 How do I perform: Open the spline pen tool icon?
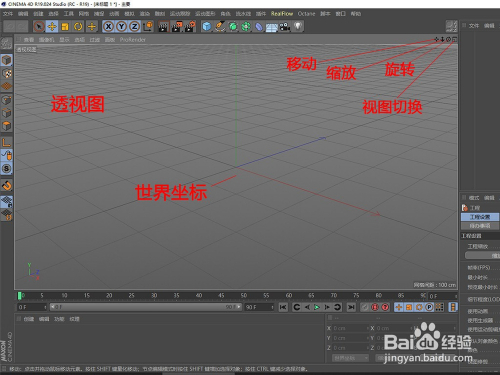pyautogui.click(x=220, y=26)
